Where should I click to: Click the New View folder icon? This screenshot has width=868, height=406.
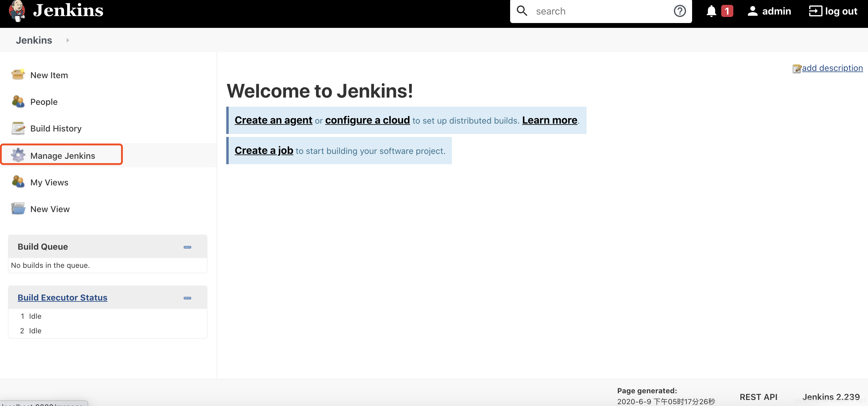18,209
